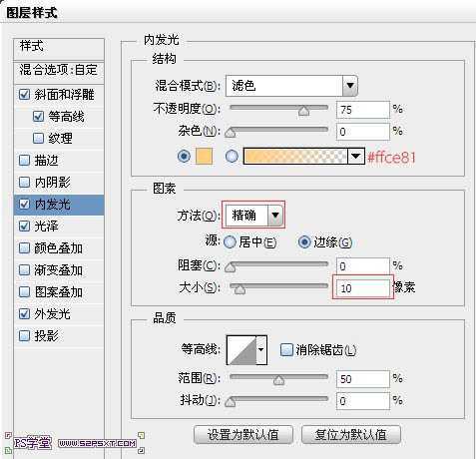This screenshot has height=459, width=476.
Task: Expand the 等高线 contour picker arrow
Action: point(261,350)
